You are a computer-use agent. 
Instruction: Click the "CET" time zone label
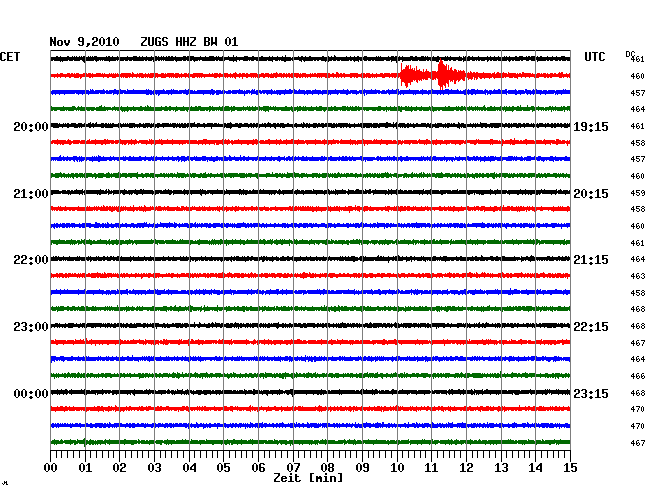[x=10, y=57]
